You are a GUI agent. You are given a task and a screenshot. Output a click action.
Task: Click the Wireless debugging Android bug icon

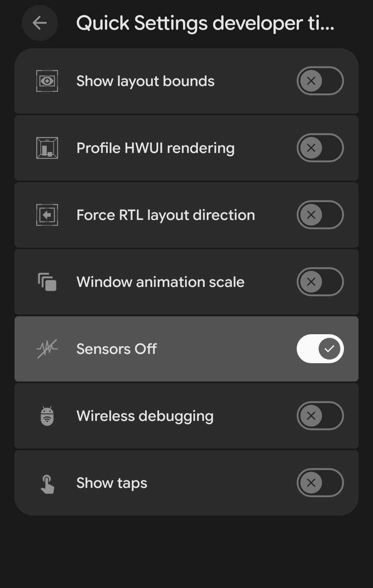coord(47,416)
